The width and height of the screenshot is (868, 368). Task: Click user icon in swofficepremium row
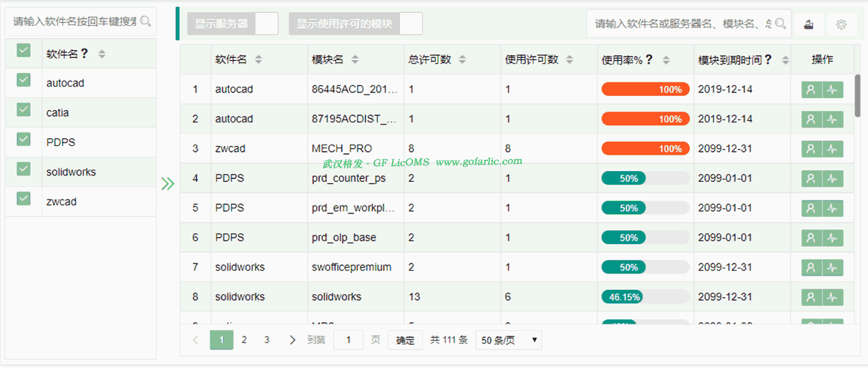coord(811,267)
